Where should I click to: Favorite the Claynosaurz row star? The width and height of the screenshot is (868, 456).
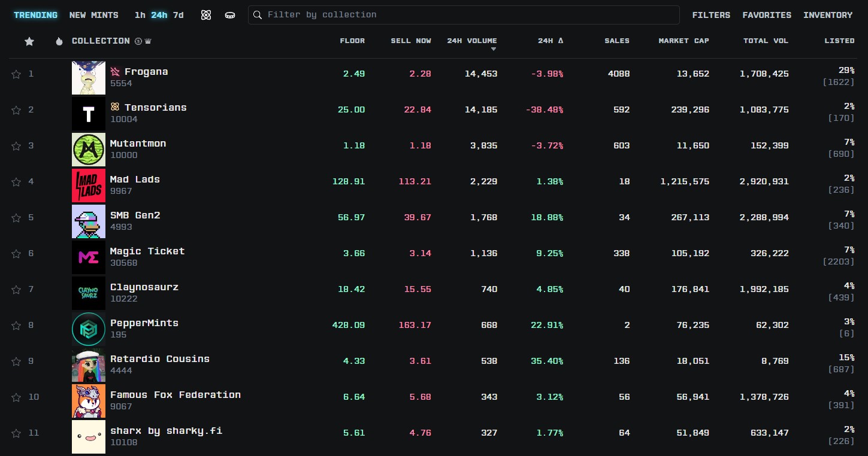click(16, 290)
